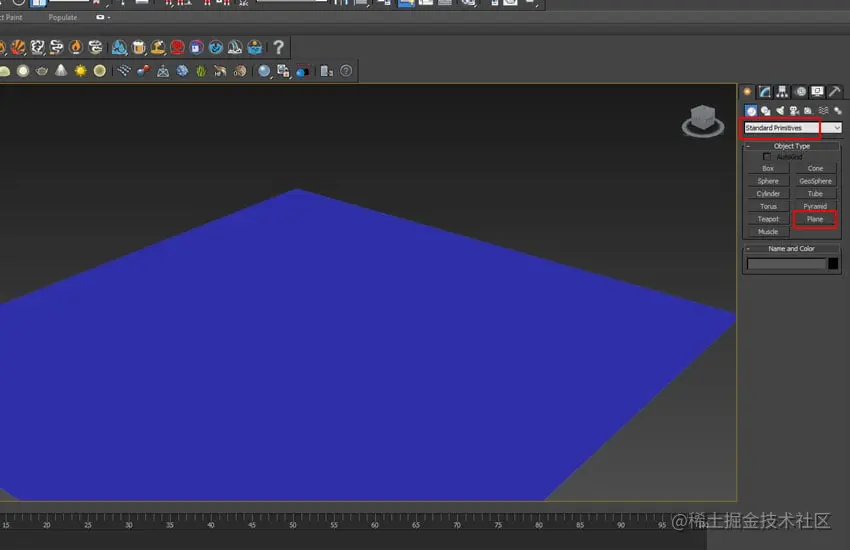Enable the AutoGrid checkbox

(767, 157)
